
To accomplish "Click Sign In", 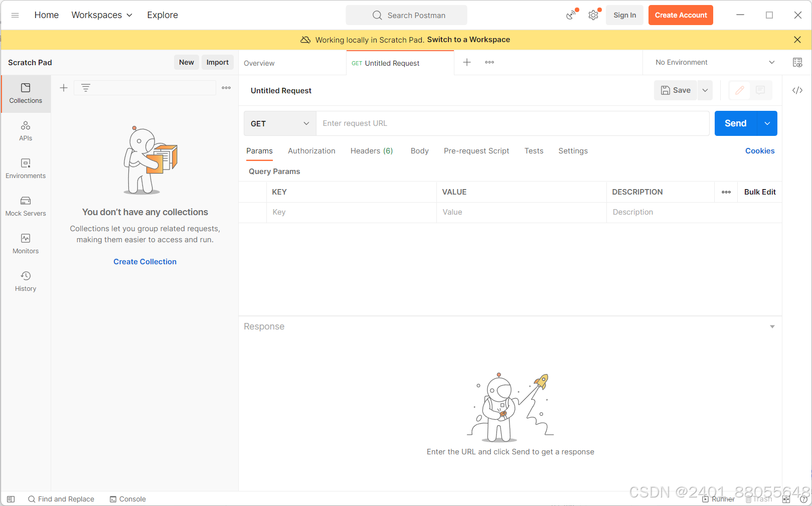I will [625, 15].
